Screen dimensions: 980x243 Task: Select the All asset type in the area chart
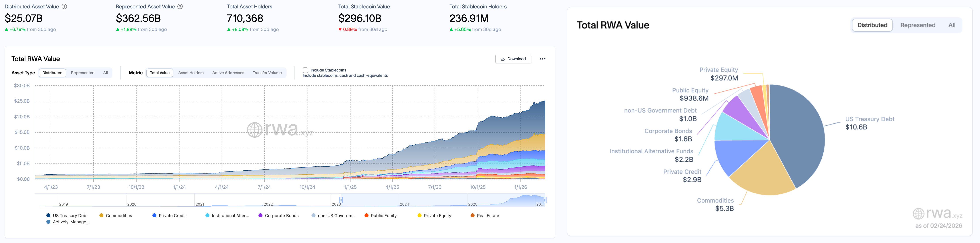(105, 73)
